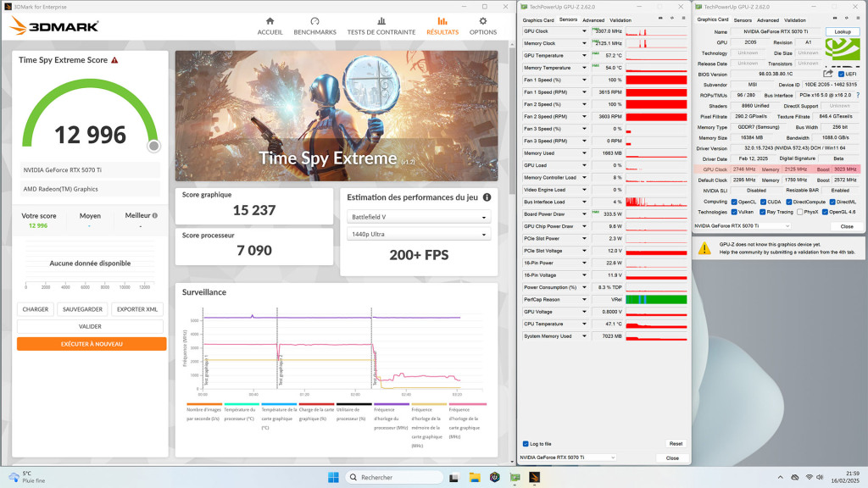
Task: Click 3DMark icon in taskbar
Action: click(x=535, y=477)
